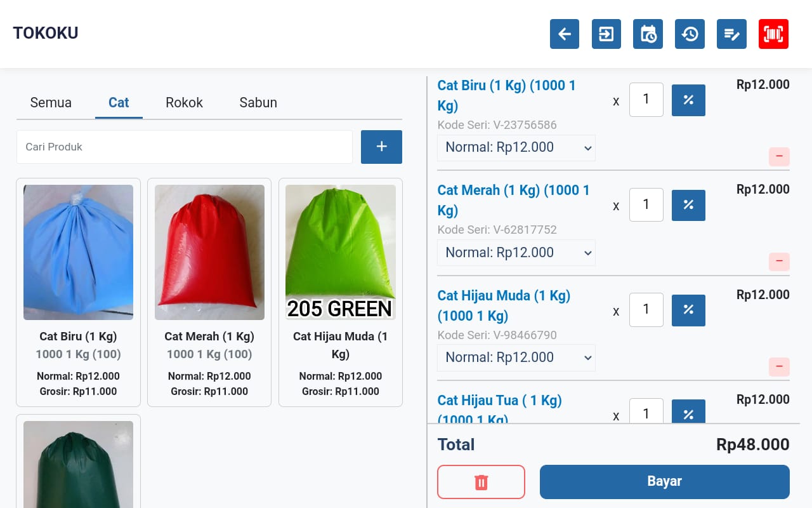
Task: Focus the Cari Produk search field
Action: coord(184,147)
